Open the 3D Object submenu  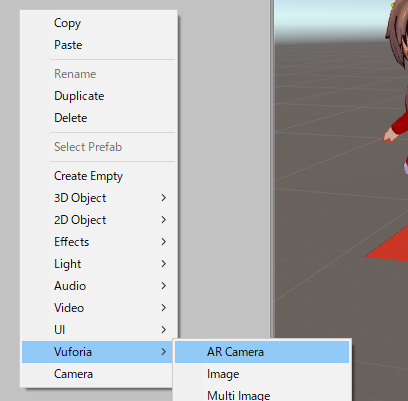[99, 198]
